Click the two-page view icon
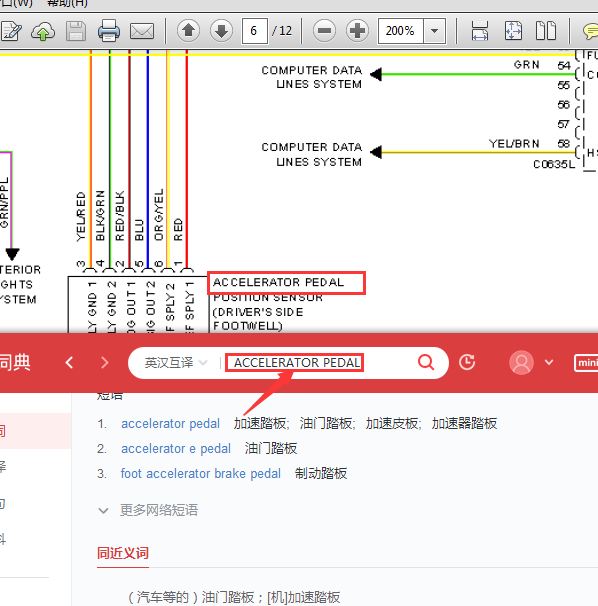Viewport: 598px width, 606px height. (x=546, y=31)
